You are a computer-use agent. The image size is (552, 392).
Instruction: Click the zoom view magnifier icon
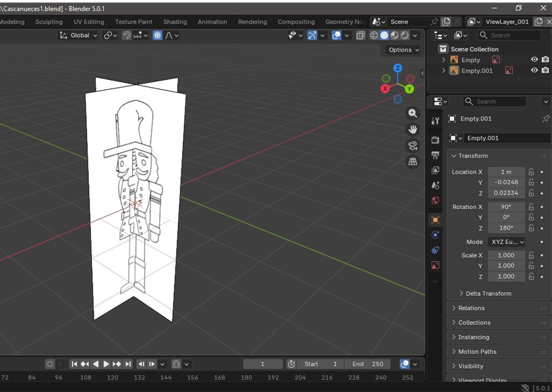413,113
